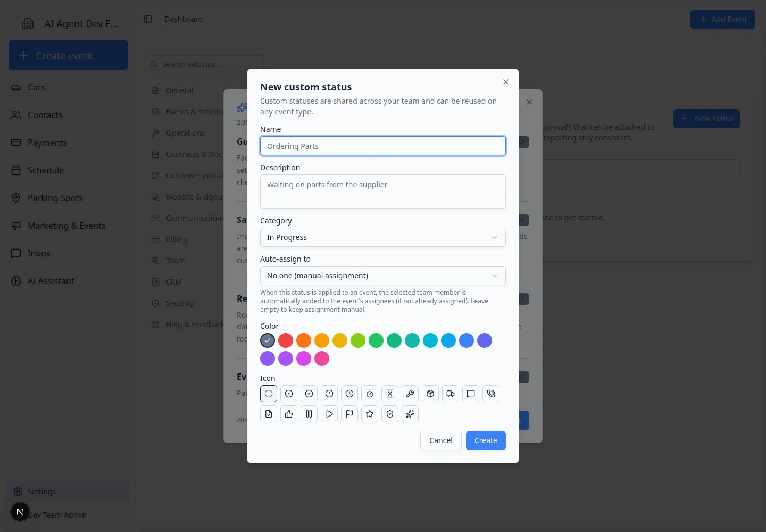This screenshot has width=766, height=532.
Task: Pick the circled checkmark status icon
Action: 309,394
